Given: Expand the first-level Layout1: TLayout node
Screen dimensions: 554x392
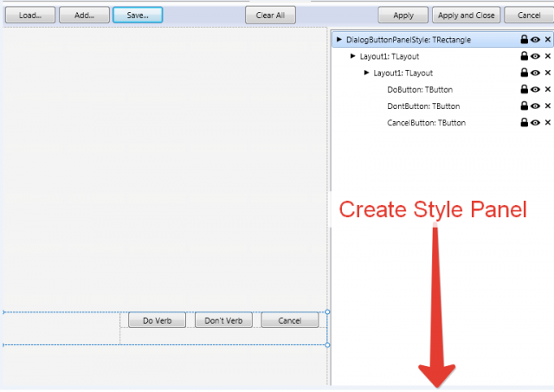Looking at the screenshot, I should [x=352, y=55].
